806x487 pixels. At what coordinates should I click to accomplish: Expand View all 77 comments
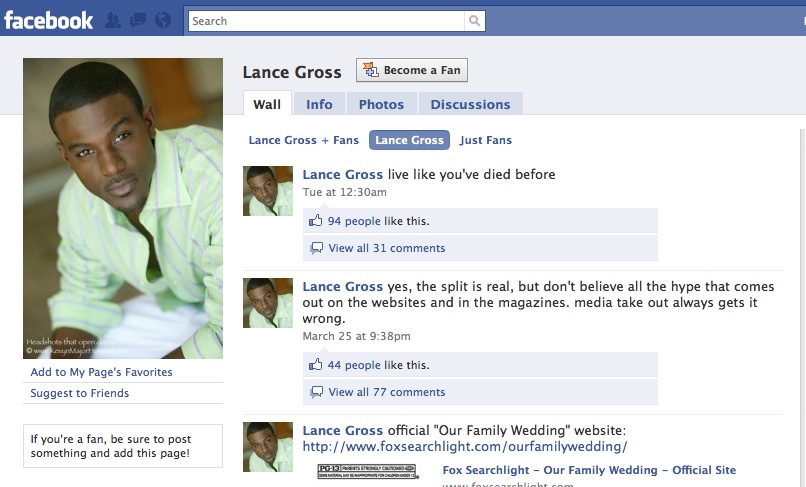pos(387,392)
